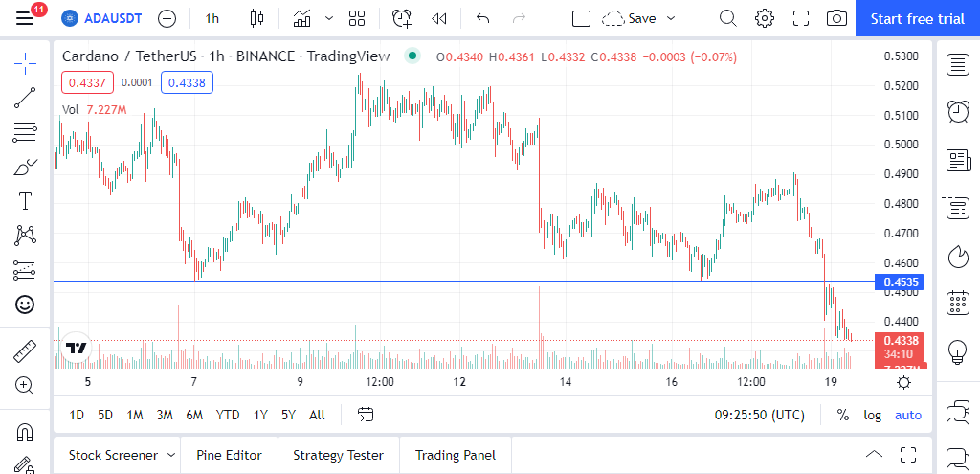Click the red 0.4337 sell price button
980x474 pixels.
point(87,82)
